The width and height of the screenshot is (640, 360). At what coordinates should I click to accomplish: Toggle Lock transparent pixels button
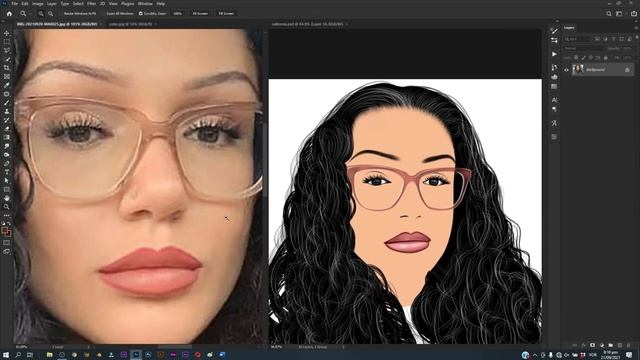[x=576, y=58]
